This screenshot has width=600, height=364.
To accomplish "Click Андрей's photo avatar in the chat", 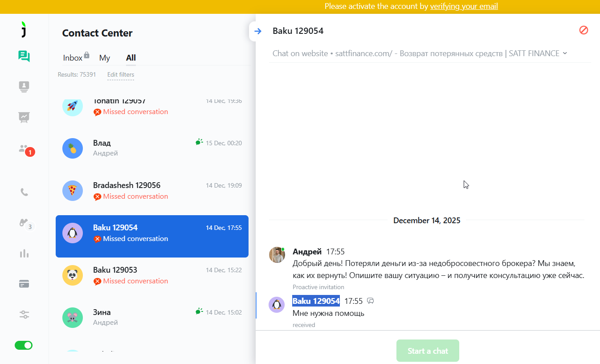I will pos(277,255).
